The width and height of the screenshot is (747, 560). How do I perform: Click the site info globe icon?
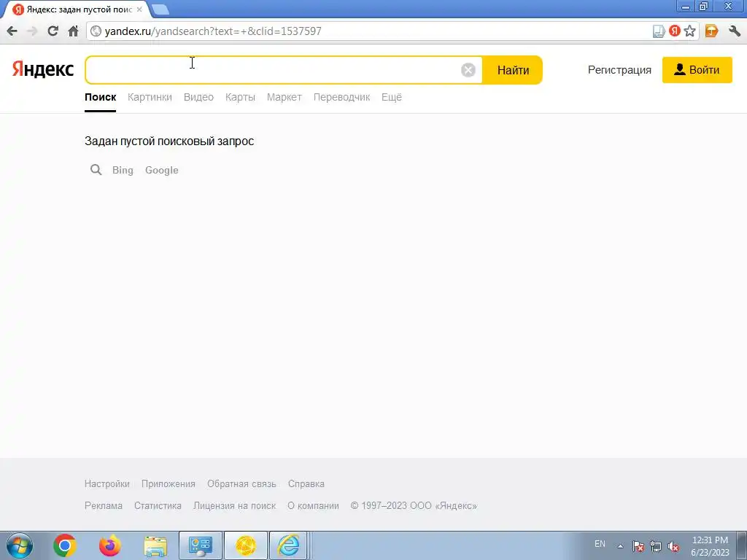[x=96, y=31]
